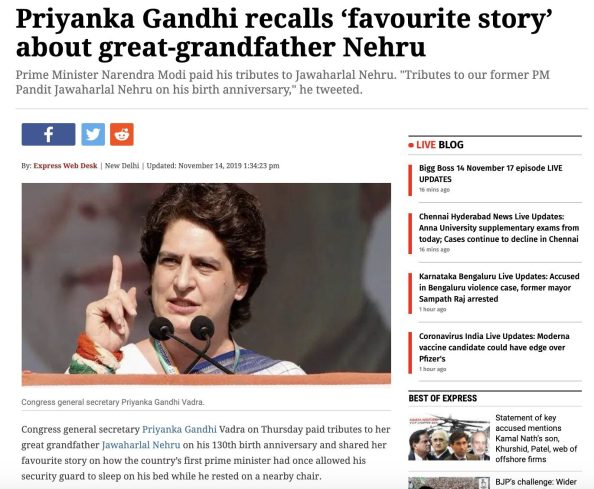Open the Priyanka Gandhi hyperlink in article text

pos(179,430)
